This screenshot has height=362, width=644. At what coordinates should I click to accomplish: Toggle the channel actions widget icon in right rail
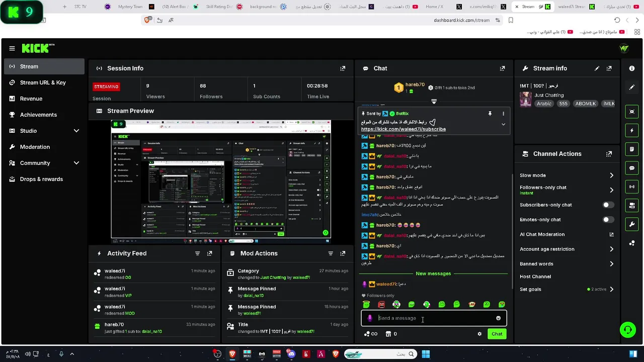pos(632,205)
